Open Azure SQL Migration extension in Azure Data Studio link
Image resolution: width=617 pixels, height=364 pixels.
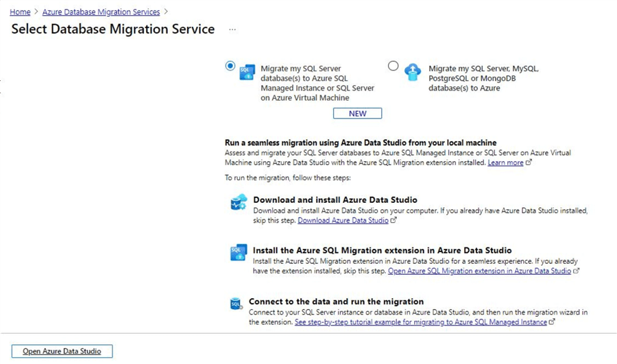click(x=479, y=271)
